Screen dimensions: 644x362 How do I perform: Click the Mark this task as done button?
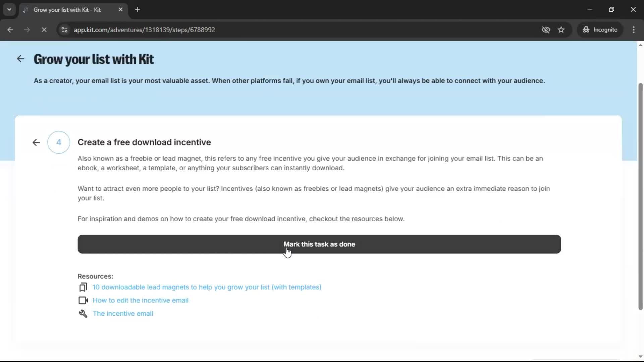click(x=319, y=244)
